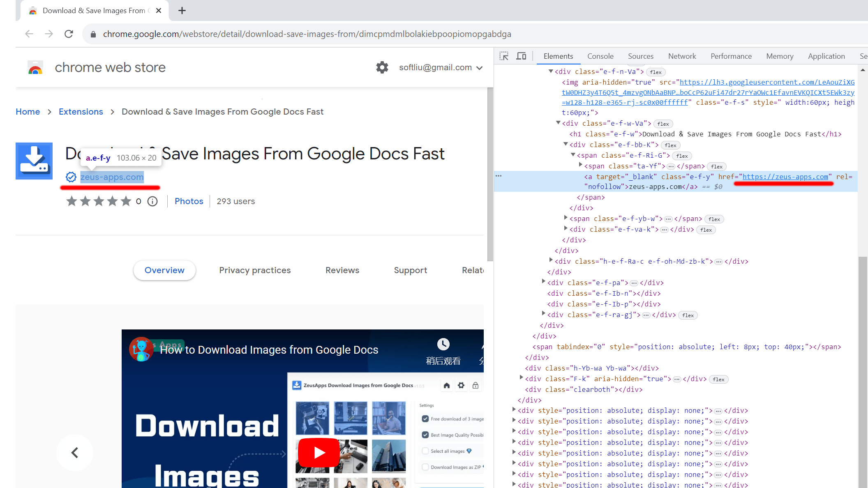The width and height of the screenshot is (868, 488).
Task: Click the Chrome Web Store logo
Action: (x=36, y=68)
